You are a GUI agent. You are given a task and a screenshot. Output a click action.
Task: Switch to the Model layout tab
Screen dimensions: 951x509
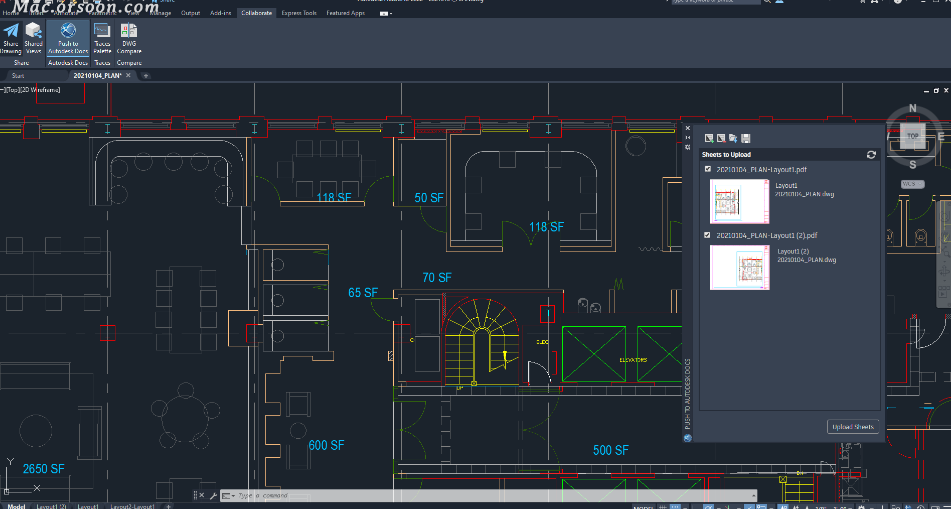[16, 506]
